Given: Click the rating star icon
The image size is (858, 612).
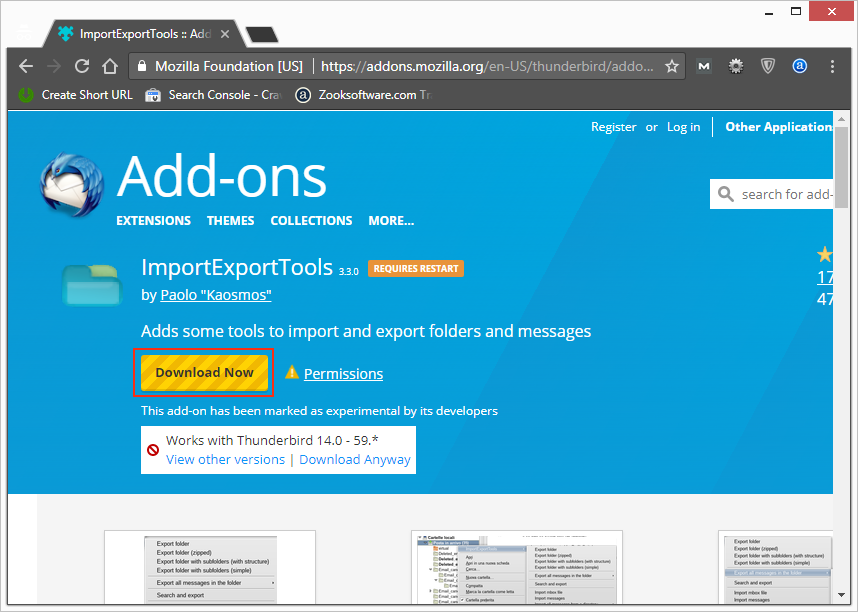Looking at the screenshot, I should pyautogui.click(x=825, y=255).
